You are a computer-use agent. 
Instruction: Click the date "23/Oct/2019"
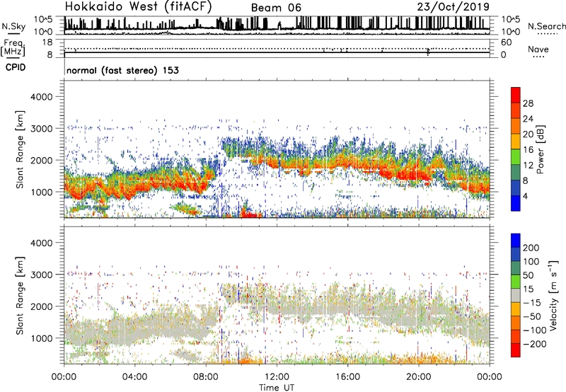click(454, 7)
